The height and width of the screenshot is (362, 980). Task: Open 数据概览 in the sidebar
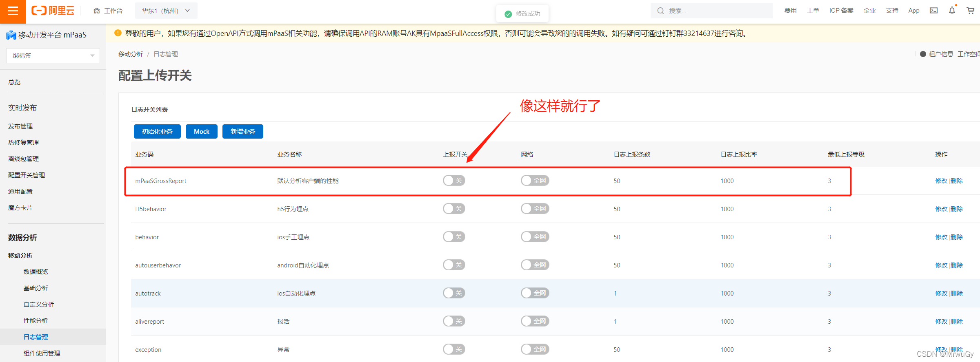pyautogui.click(x=36, y=272)
